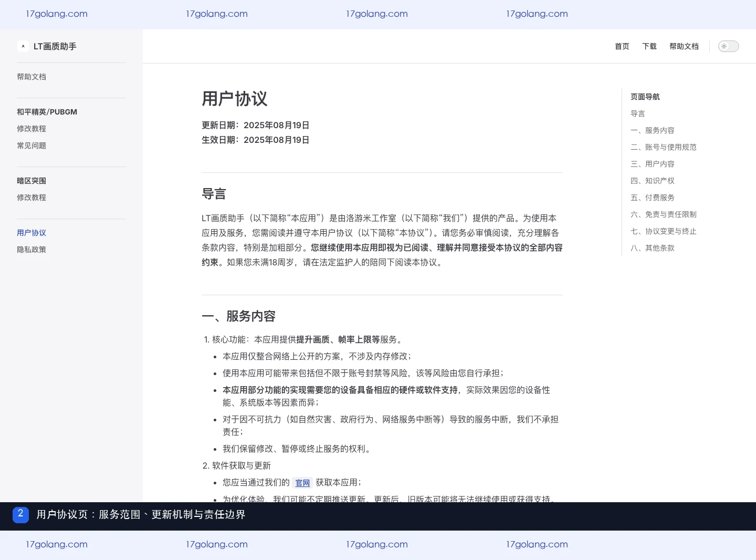Jump to 一、服务内容 in page navigation
The width and height of the screenshot is (756, 560).
(653, 130)
